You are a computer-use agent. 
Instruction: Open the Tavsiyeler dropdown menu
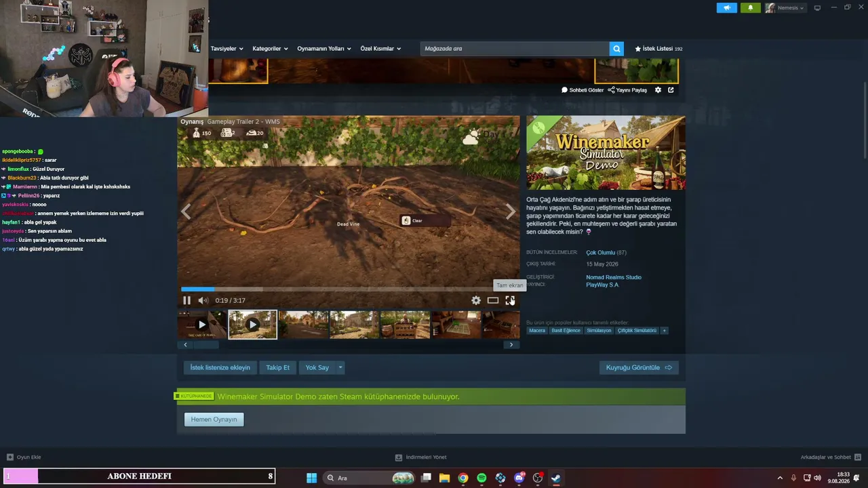pyautogui.click(x=226, y=49)
